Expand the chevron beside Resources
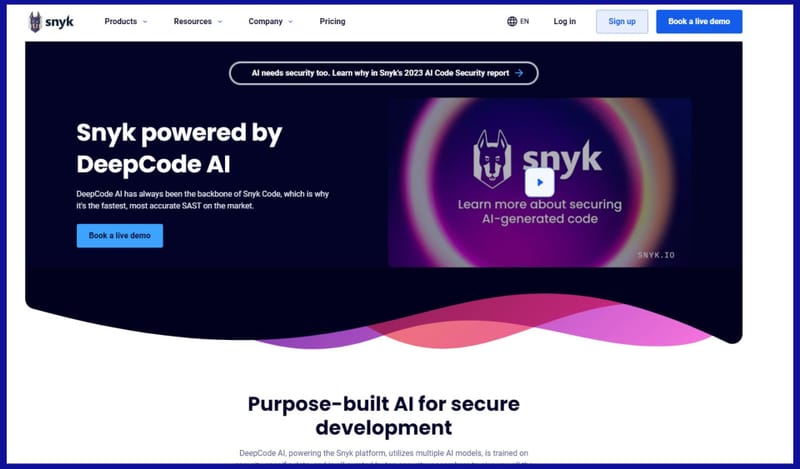Image resolution: width=800 pixels, height=469 pixels. 221,21
